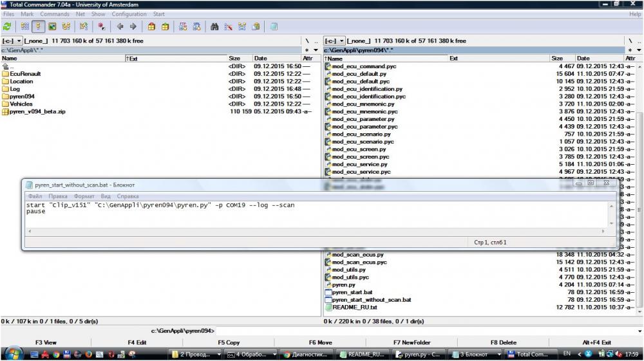Image resolution: width=644 pixels, height=361 pixels.
Task: Open the Commands menu
Action: (x=55, y=14)
